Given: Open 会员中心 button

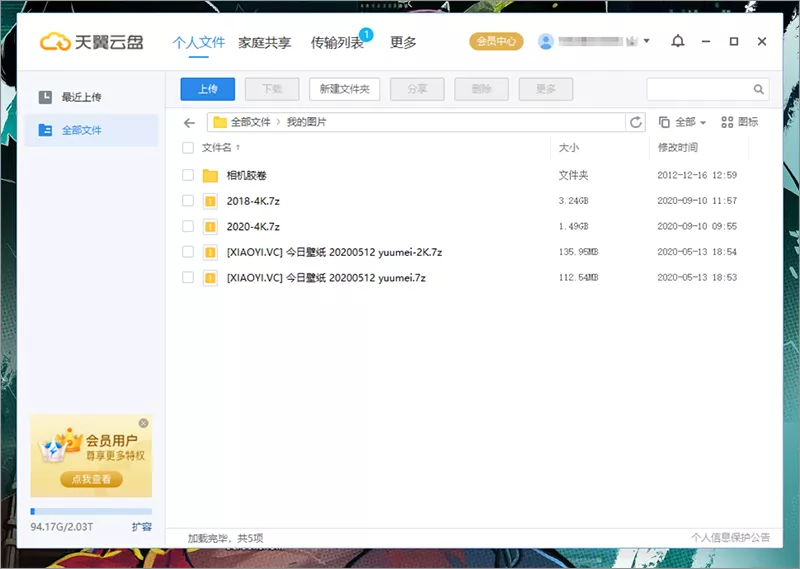Looking at the screenshot, I should (x=496, y=41).
